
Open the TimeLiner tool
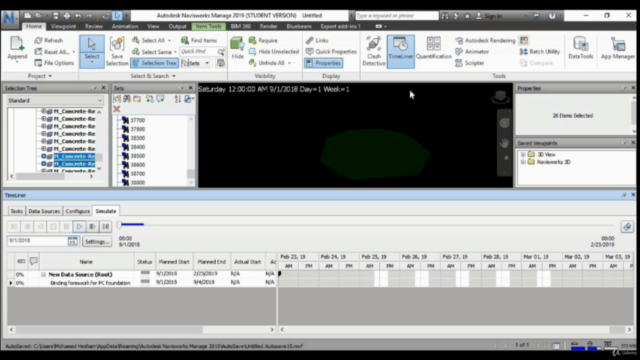[400, 51]
